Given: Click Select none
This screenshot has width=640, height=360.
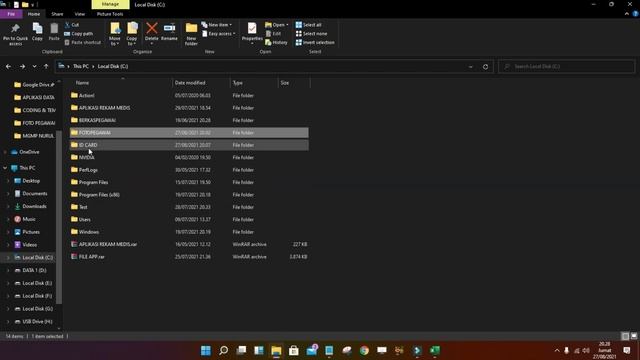Looking at the screenshot, I should (311, 33).
